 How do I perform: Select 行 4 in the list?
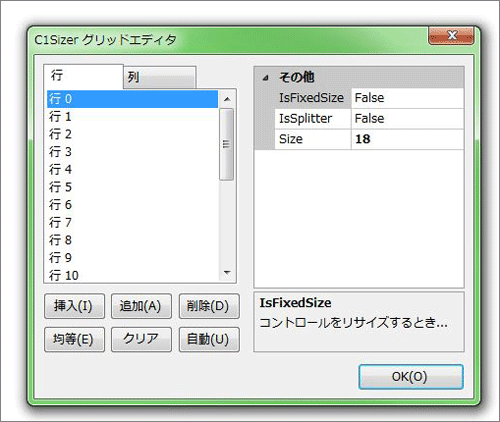click(x=132, y=170)
